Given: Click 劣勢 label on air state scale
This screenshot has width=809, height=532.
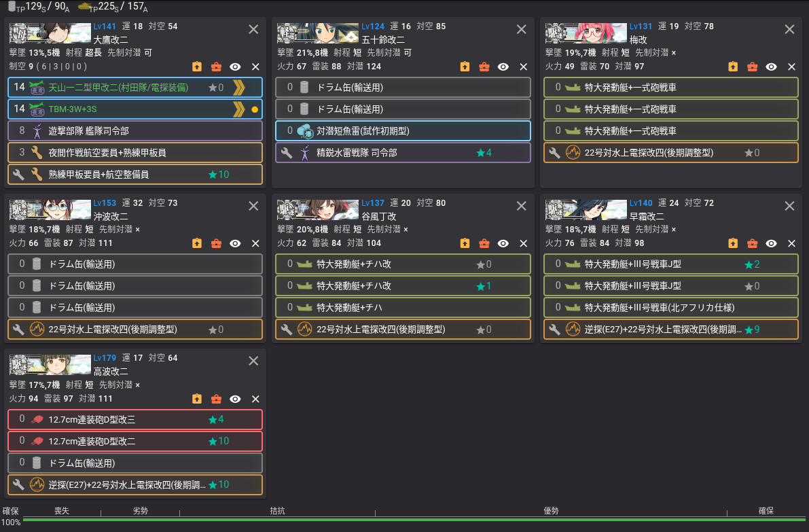Looking at the screenshot, I should (141, 511).
